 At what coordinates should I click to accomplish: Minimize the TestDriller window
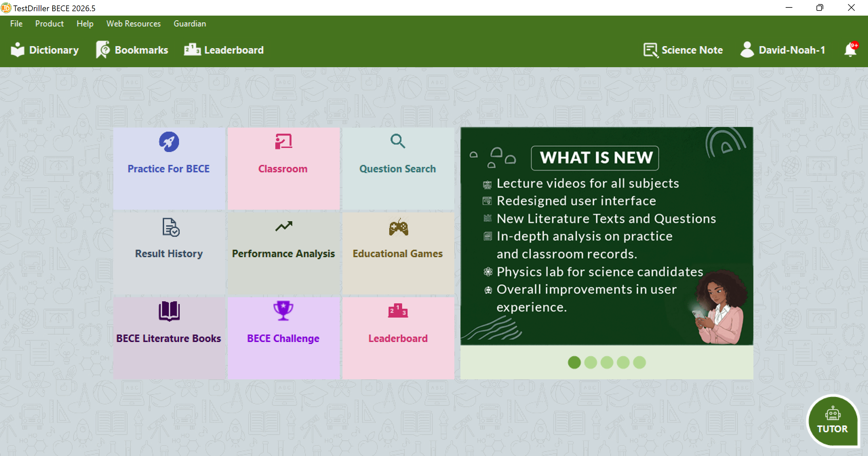tap(789, 7)
